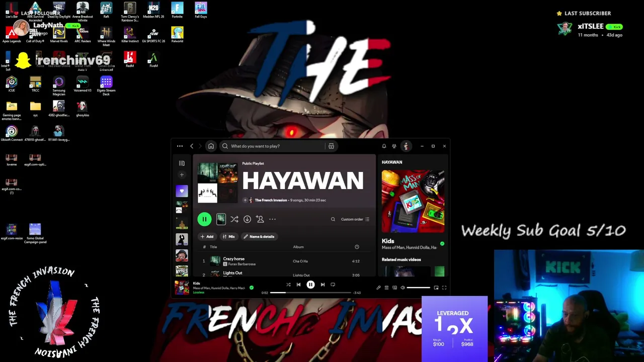Toggle the lyrics microphone icon

(378, 288)
